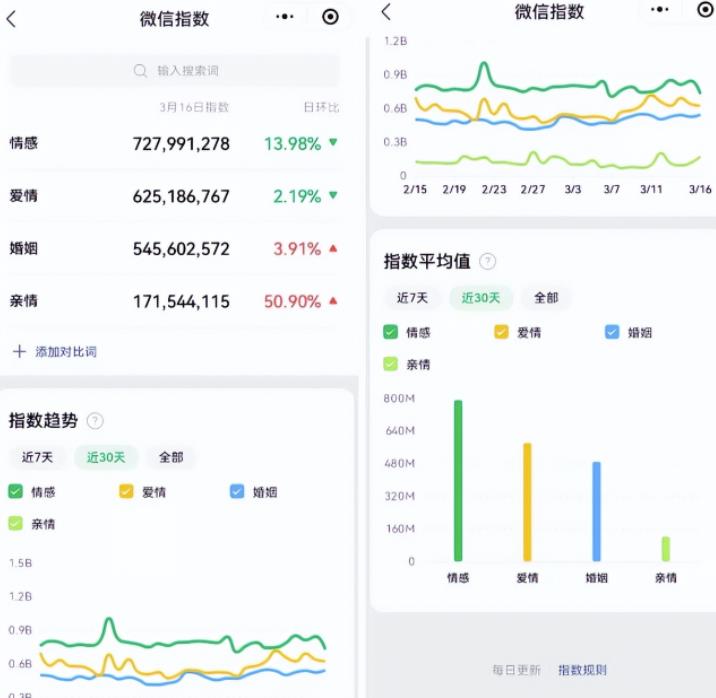Disable the 亲情 checkbox in 指数平均值 legend
The image size is (716, 698).
click(x=391, y=364)
